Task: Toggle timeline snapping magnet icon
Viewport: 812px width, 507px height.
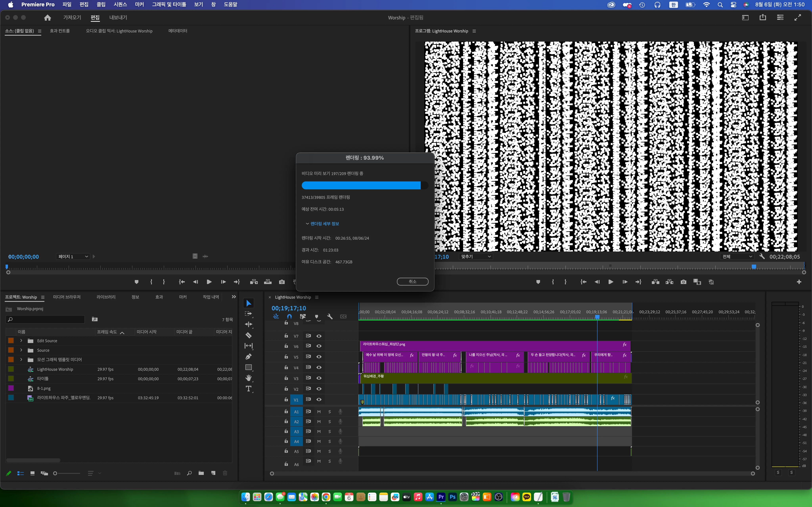Action: (x=289, y=316)
